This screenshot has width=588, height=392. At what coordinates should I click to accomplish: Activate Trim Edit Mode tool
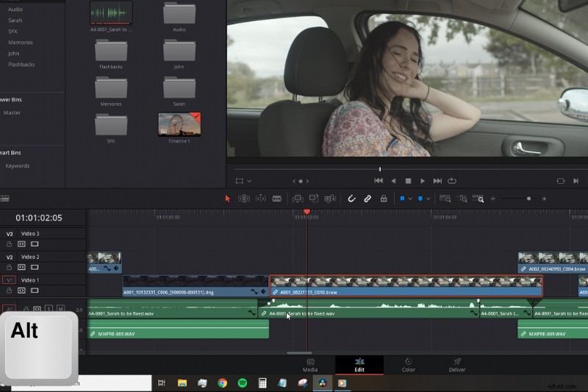pos(244,199)
